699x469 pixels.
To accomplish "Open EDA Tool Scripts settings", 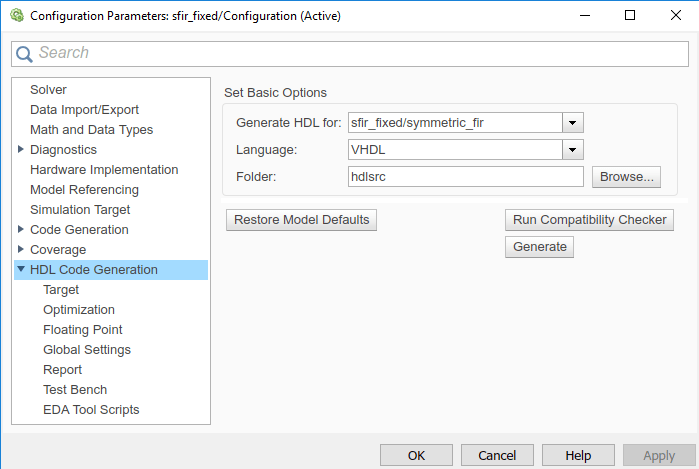I will pos(91,409).
